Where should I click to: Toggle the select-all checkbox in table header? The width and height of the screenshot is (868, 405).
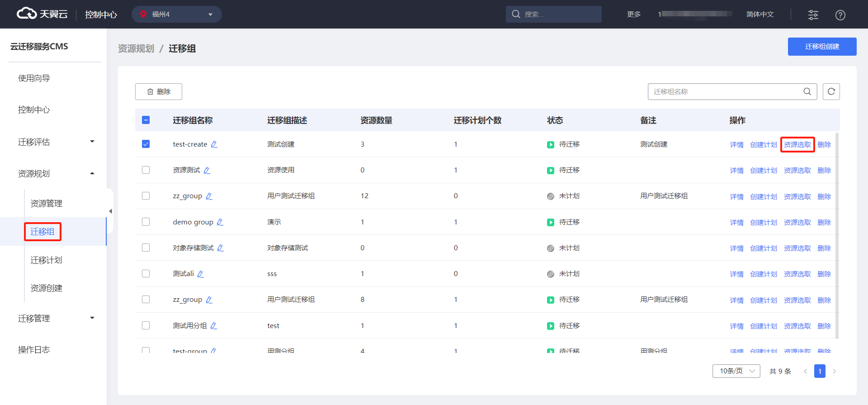pos(146,120)
